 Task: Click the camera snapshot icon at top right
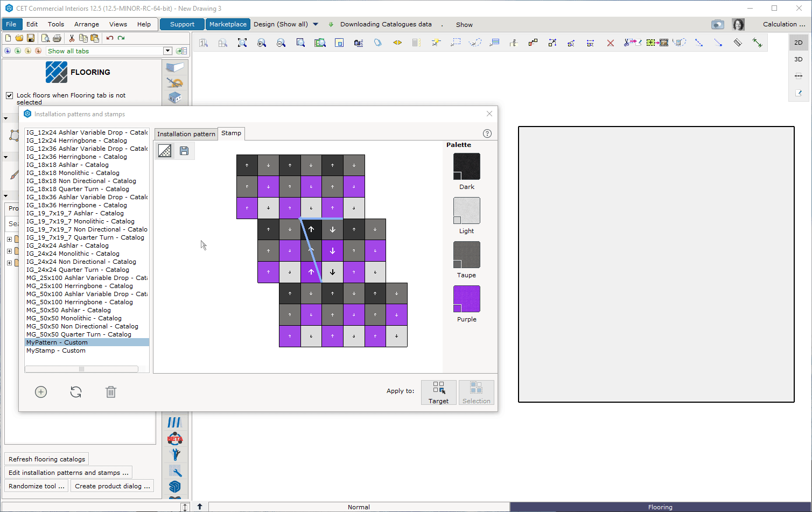point(717,24)
